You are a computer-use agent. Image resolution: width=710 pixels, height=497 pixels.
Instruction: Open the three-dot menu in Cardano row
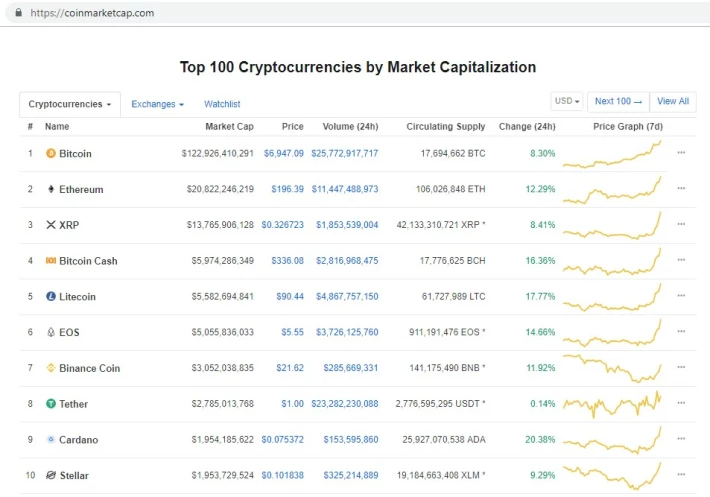681,439
